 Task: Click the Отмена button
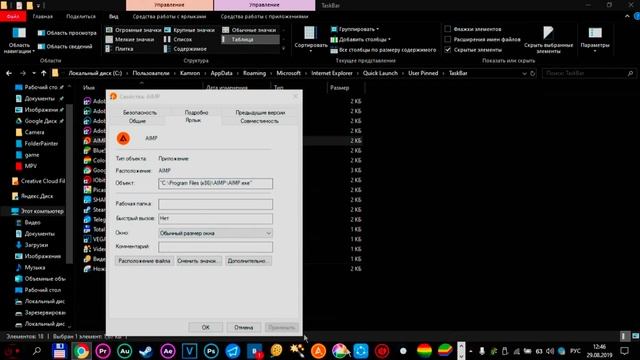243,327
